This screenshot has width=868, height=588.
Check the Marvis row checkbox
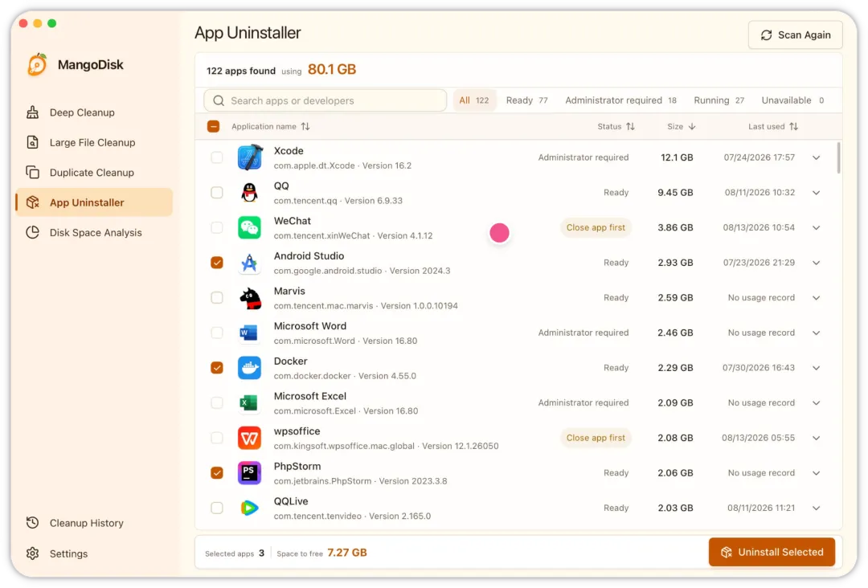[217, 297]
